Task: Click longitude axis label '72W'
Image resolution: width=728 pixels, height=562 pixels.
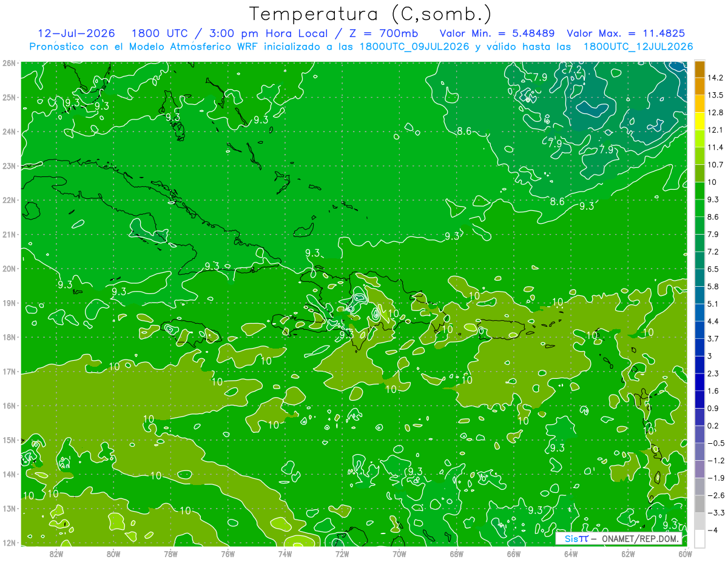Action: tap(342, 554)
